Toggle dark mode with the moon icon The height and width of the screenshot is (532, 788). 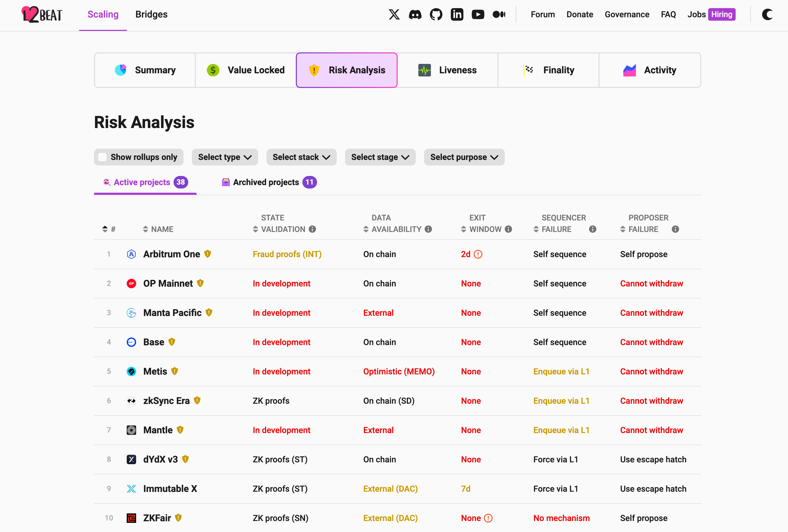tap(767, 14)
